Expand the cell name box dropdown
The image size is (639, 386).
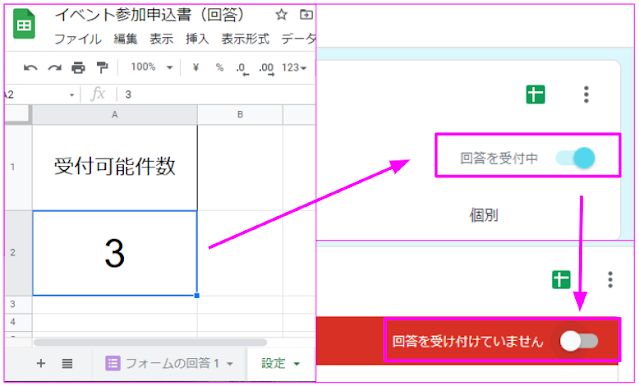[x=72, y=95]
